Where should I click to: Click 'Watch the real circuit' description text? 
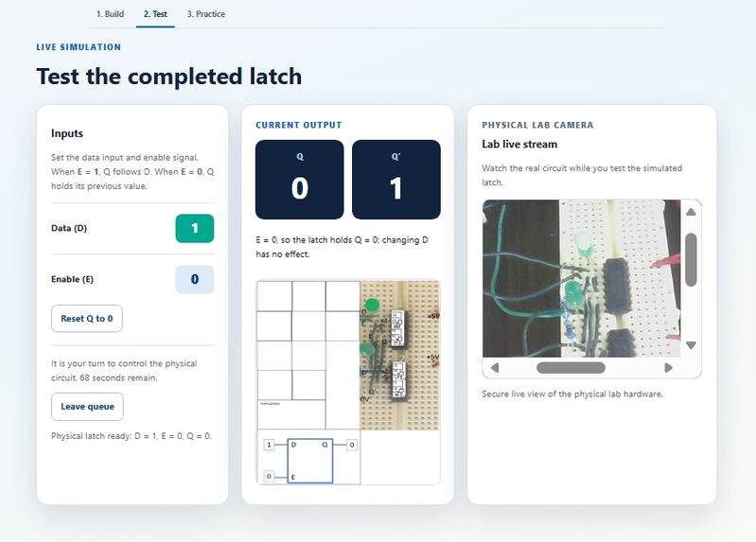click(x=582, y=175)
